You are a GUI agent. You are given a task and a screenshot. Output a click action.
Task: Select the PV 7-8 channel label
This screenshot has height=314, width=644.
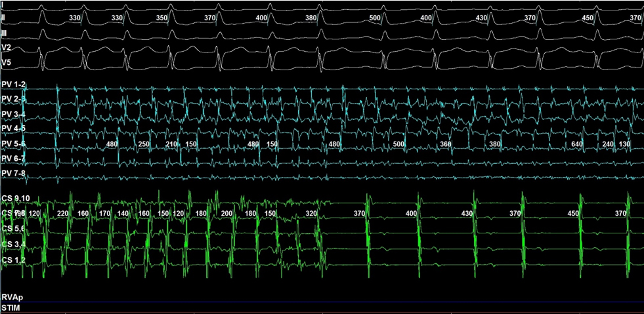tap(13, 173)
